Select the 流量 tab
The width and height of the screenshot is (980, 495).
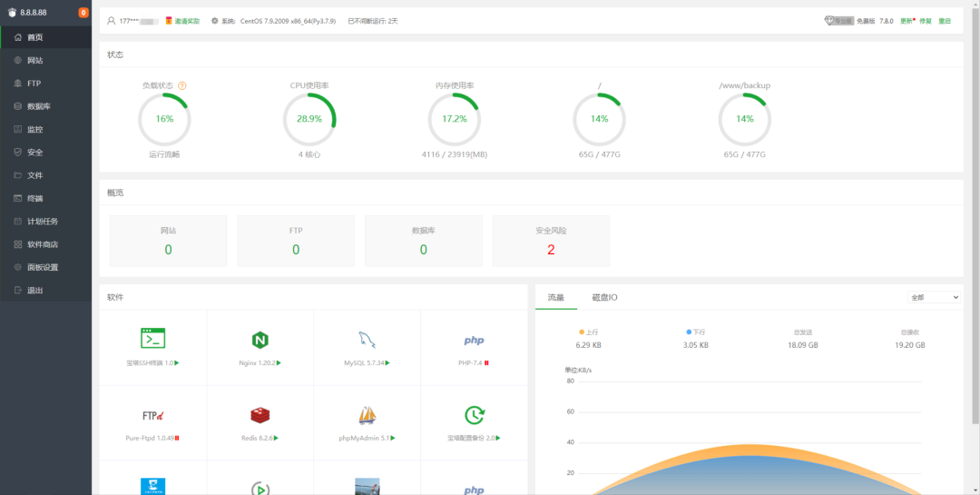pyautogui.click(x=554, y=297)
